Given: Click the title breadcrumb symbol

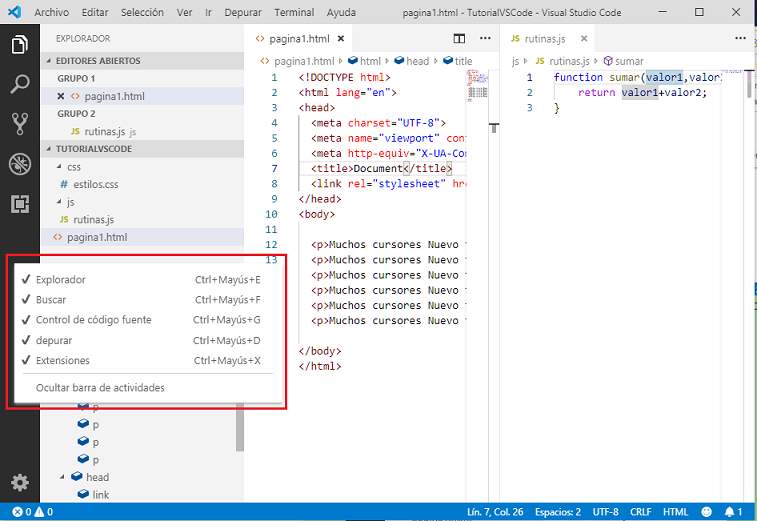Looking at the screenshot, I should coord(458,61).
